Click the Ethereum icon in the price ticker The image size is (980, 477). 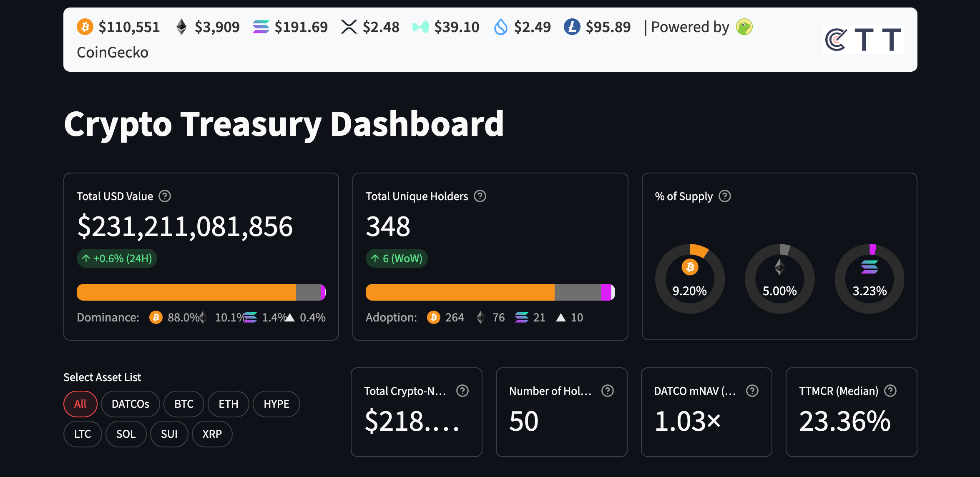(x=181, y=27)
